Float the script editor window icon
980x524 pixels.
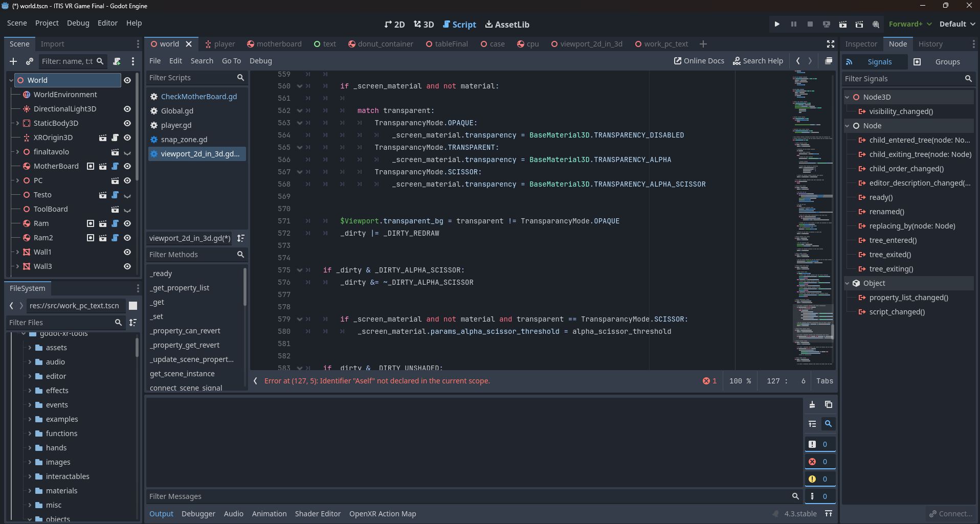(x=829, y=61)
